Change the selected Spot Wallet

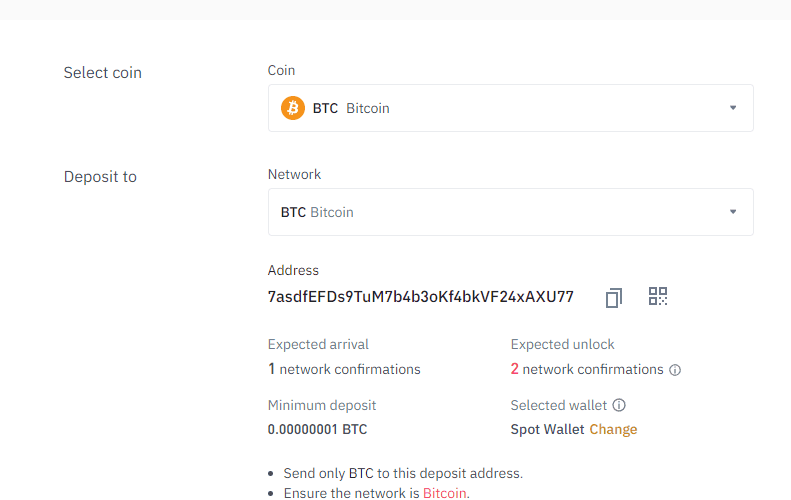(x=613, y=429)
